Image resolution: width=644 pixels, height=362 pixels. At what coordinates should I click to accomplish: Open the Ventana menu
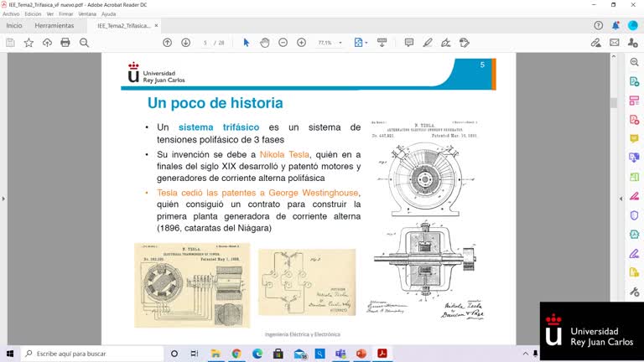coord(87,14)
